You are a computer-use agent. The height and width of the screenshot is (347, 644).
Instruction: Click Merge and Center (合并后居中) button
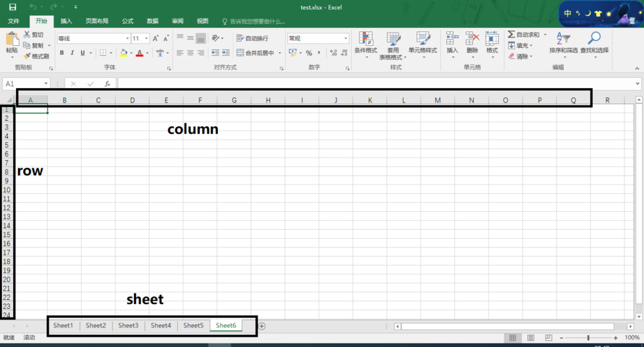tap(258, 53)
